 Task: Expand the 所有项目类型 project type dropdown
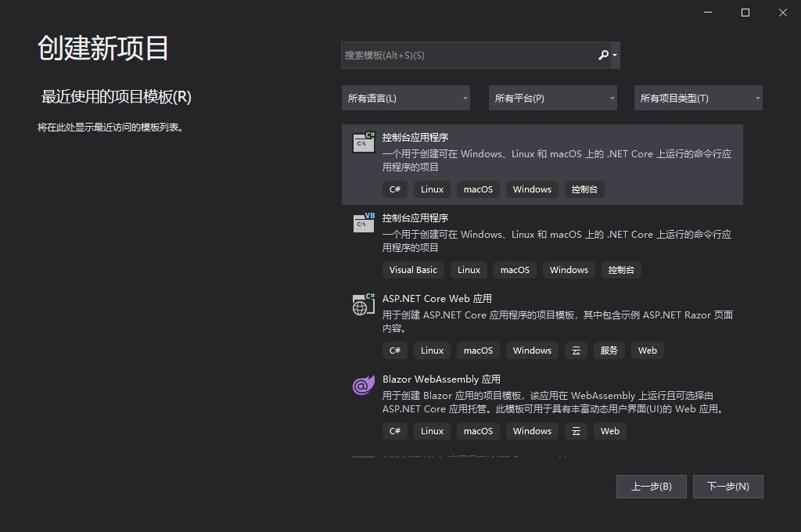coord(699,98)
